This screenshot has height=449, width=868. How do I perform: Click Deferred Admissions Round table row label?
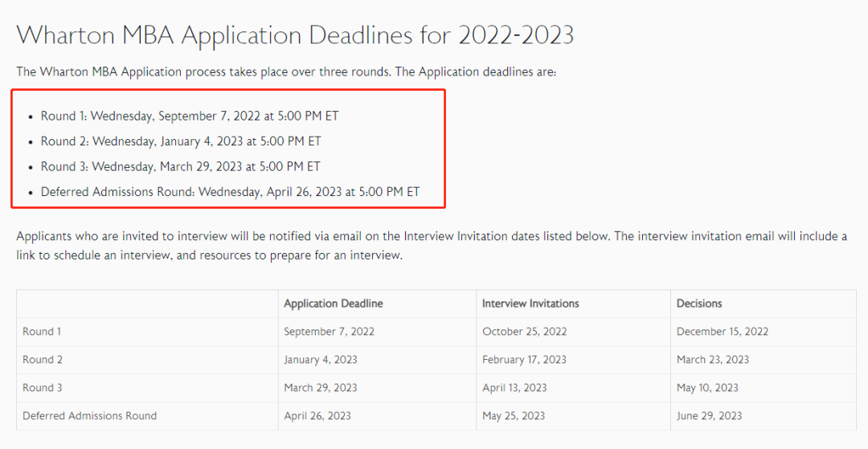tap(90, 416)
